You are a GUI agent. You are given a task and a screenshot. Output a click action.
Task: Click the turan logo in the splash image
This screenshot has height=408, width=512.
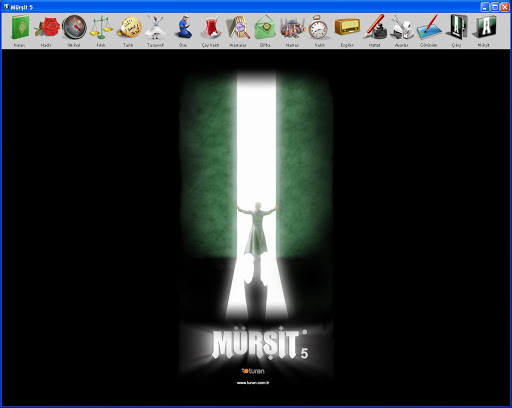coord(253,371)
